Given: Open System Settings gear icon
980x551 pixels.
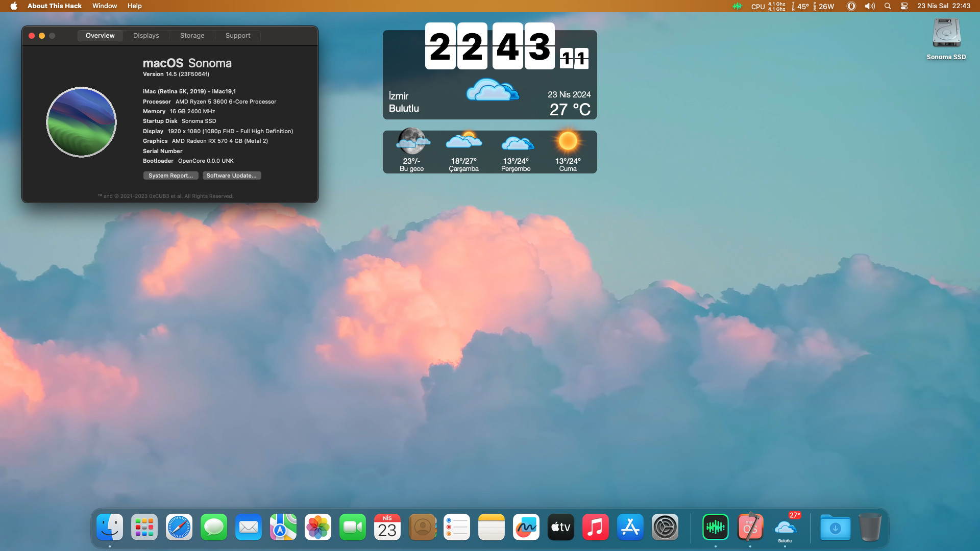Looking at the screenshot, I should click(x=665, y=527).
